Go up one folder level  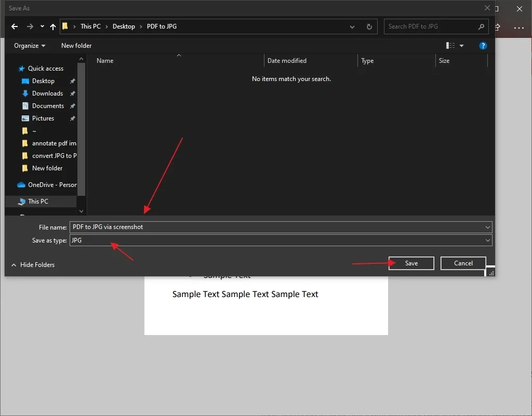pos(53,26)
